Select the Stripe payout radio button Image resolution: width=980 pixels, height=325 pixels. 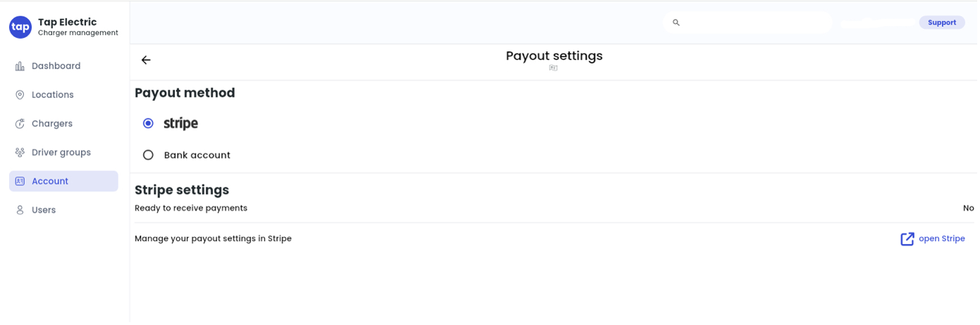coord(148,123)
